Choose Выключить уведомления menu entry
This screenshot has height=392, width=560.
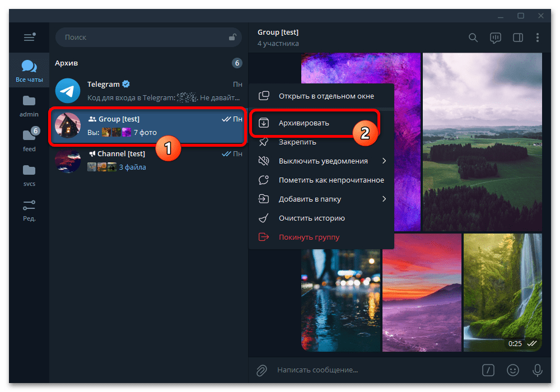pos(321,161)
